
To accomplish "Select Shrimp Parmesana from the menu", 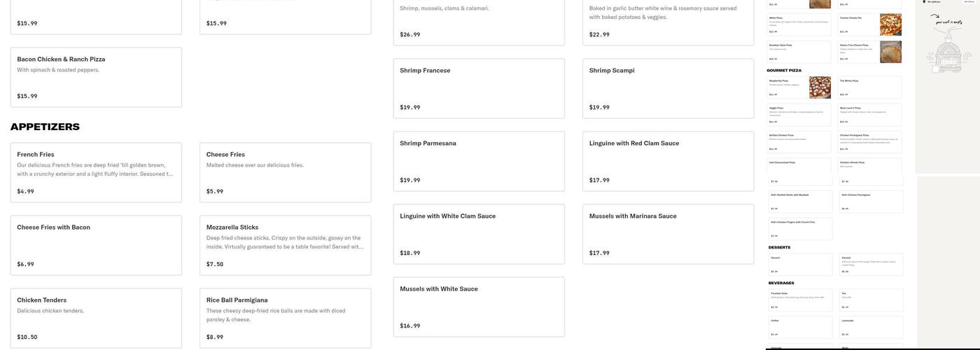I will click(479, 161).
